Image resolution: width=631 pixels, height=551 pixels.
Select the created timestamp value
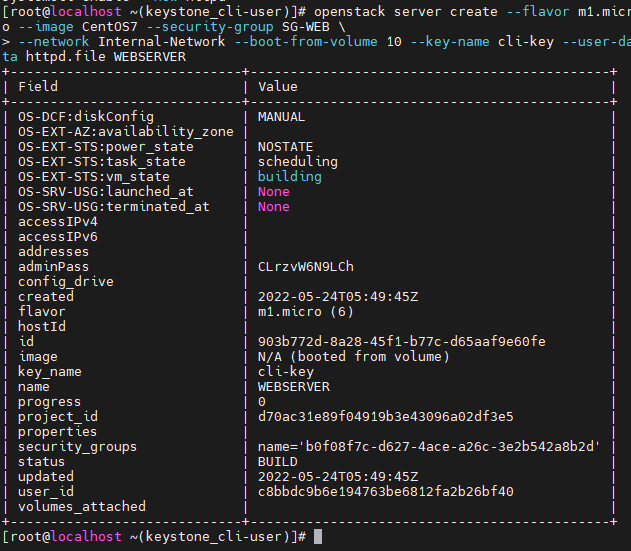pos(338,297)
